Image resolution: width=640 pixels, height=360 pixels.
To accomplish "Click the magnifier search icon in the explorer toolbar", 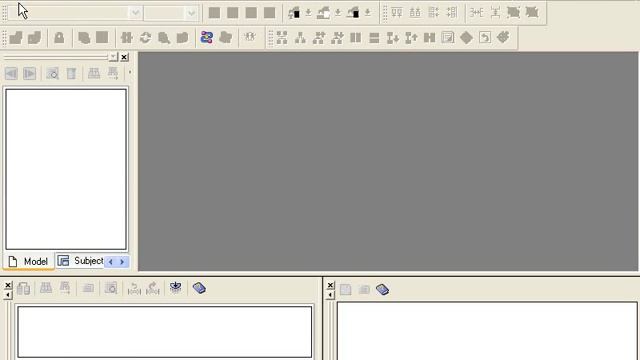I will 52,74.
